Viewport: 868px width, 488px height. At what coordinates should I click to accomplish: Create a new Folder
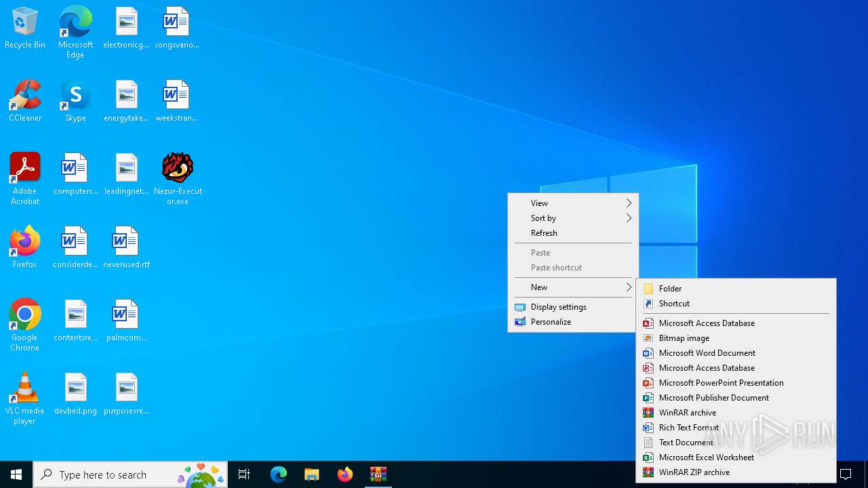(736, 288)
